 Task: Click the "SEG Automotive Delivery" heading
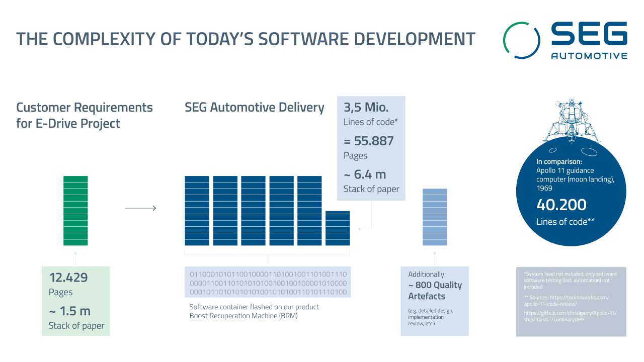click(x=254, y=107)
